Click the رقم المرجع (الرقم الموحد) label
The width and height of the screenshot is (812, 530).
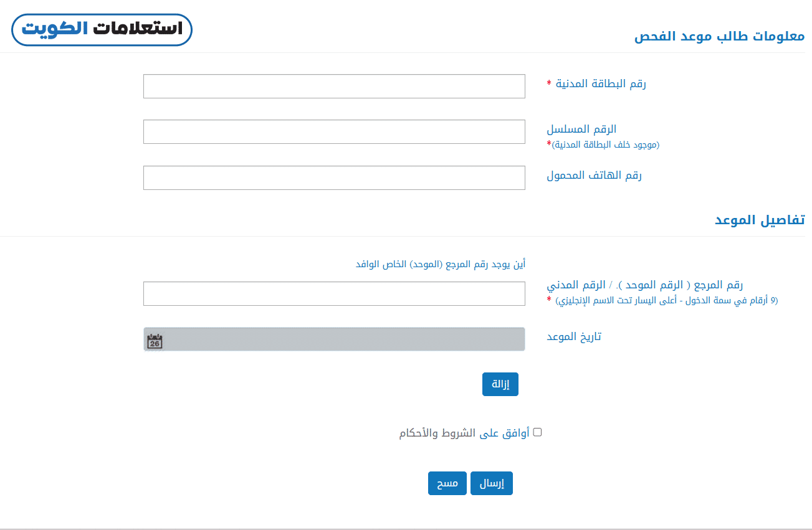tap(644, 285)
